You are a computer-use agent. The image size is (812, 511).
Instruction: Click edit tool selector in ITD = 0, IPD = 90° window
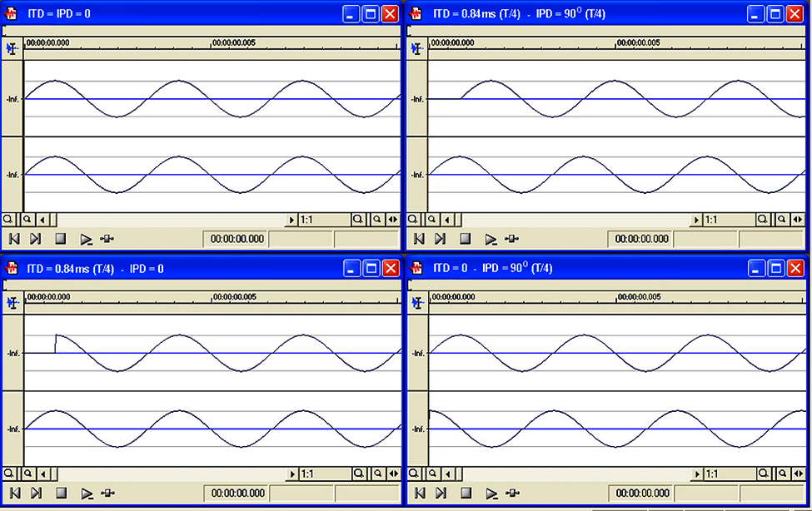(x=416, y=304)
